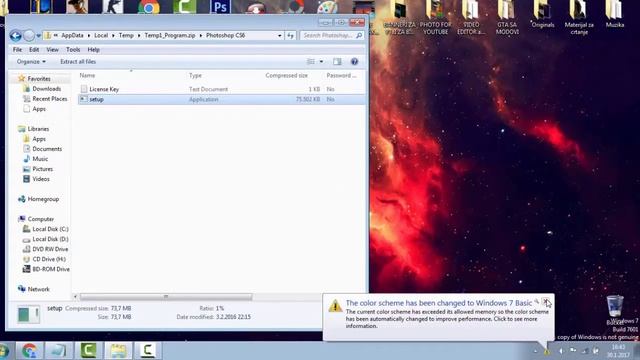Screen dimensions: 640x360
Task: Select Favorites in the navigation pane
Action: point(39,78)
